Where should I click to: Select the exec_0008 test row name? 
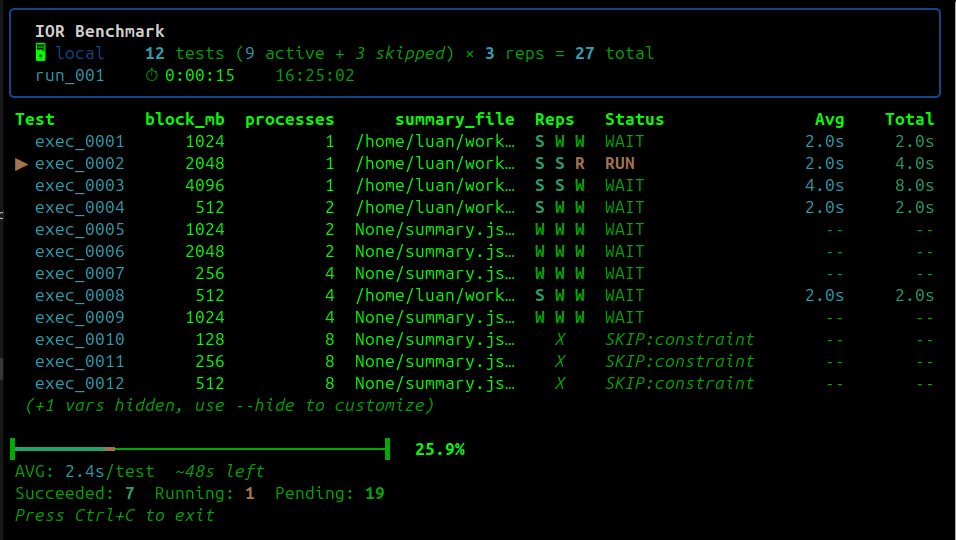point(79,296)
